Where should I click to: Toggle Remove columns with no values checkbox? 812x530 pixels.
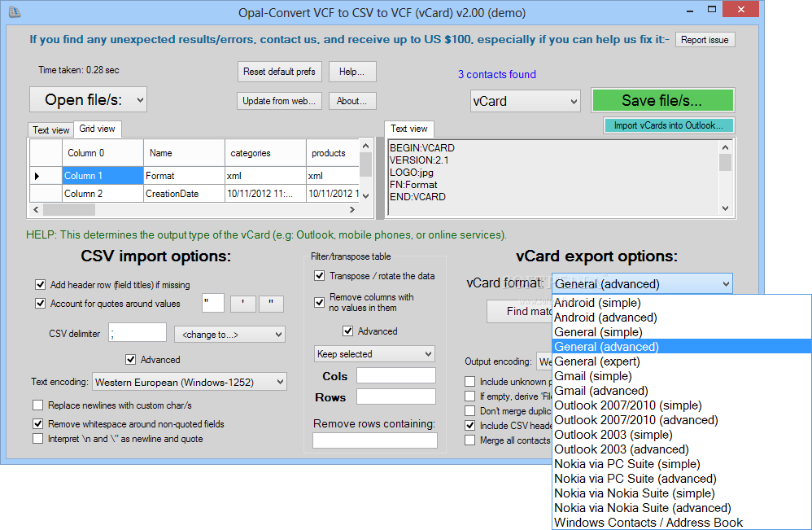coord(320,302)
